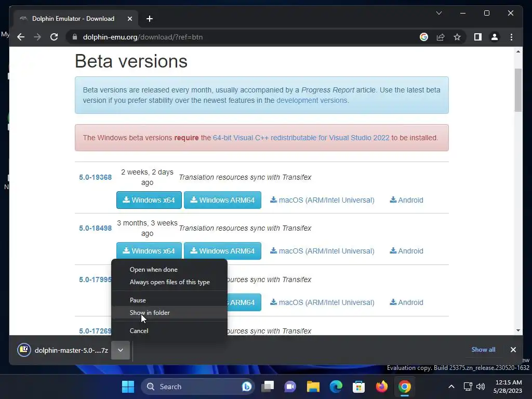The width and height of the screenshot is (532, 399).
Task: View site info via padlock icon
Action: (75, 37)
